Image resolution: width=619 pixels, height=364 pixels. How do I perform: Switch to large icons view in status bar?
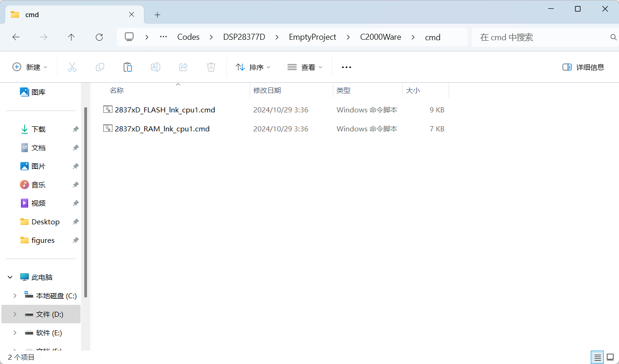coord(610,357)
